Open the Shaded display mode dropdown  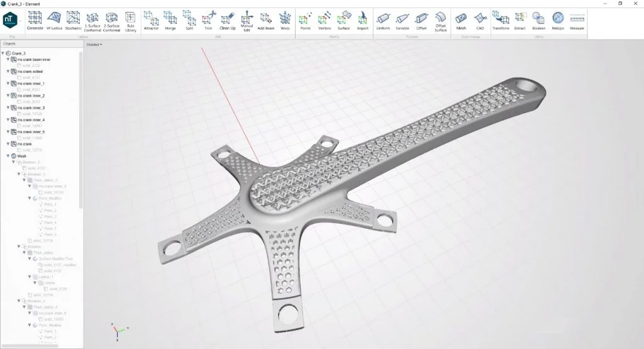(x=94, y=45)
